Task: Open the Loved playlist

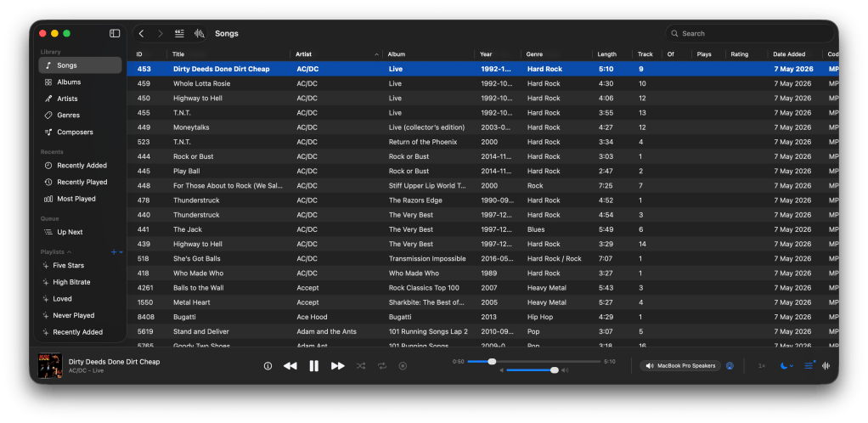Action: click(x=81, y=298)
